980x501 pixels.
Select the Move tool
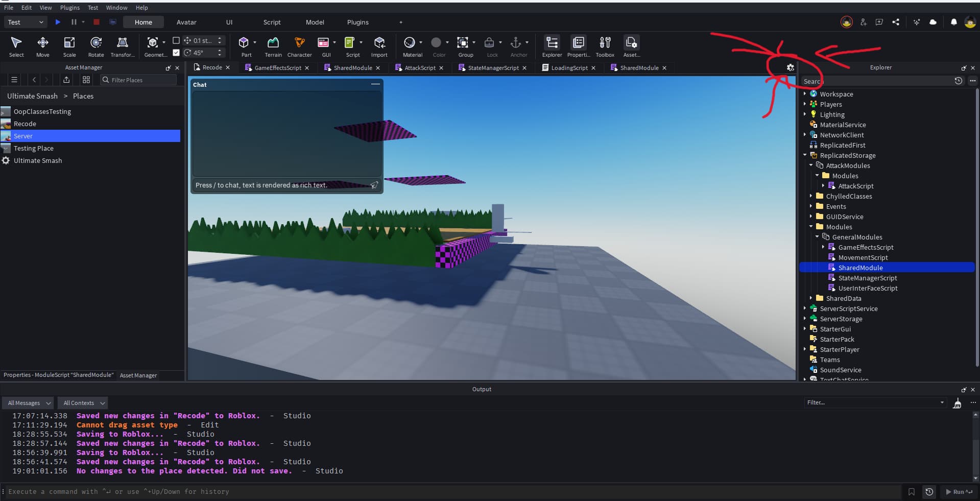click(43, 46)
